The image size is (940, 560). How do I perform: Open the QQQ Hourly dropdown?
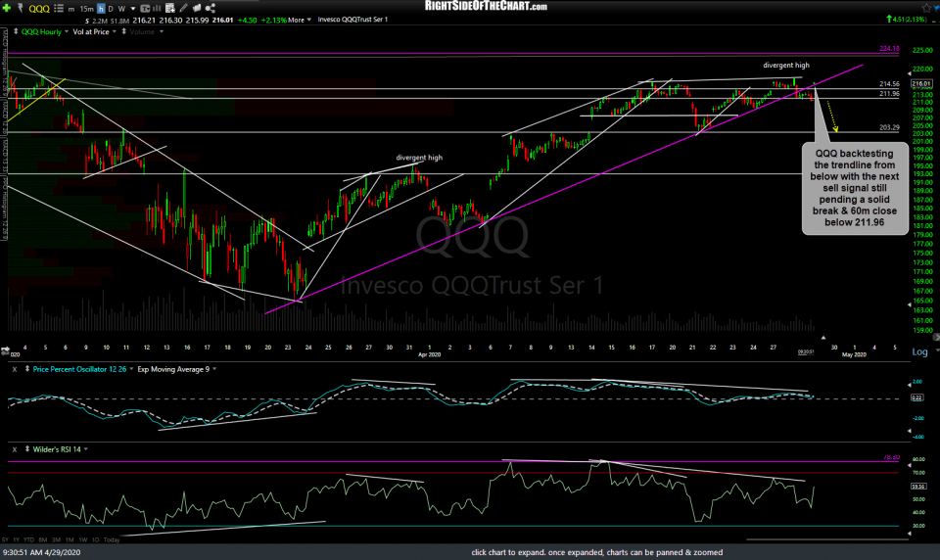[66, 31]
